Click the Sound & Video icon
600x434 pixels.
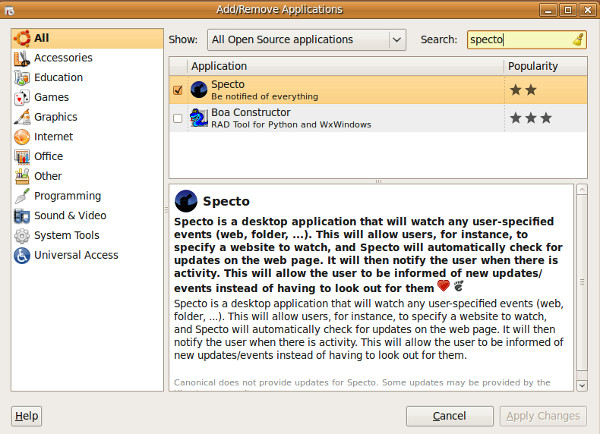(x=22, y=216)
